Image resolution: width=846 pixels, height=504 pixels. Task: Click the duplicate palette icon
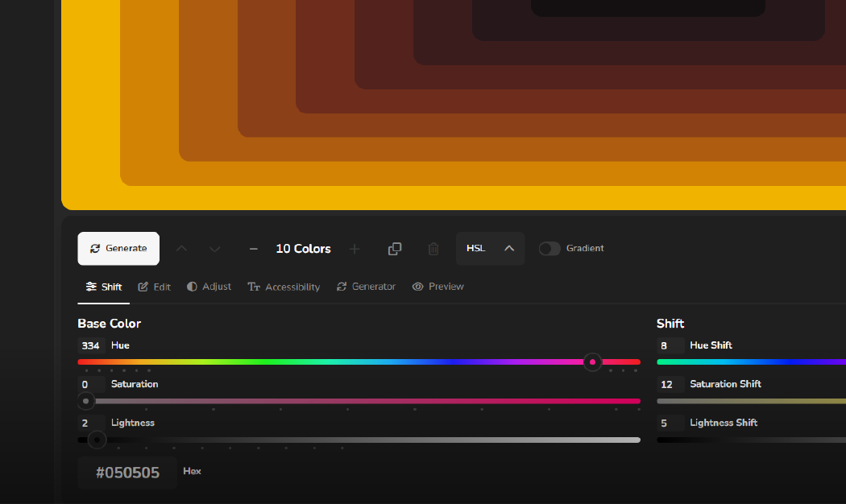click(x=395, y=249)
